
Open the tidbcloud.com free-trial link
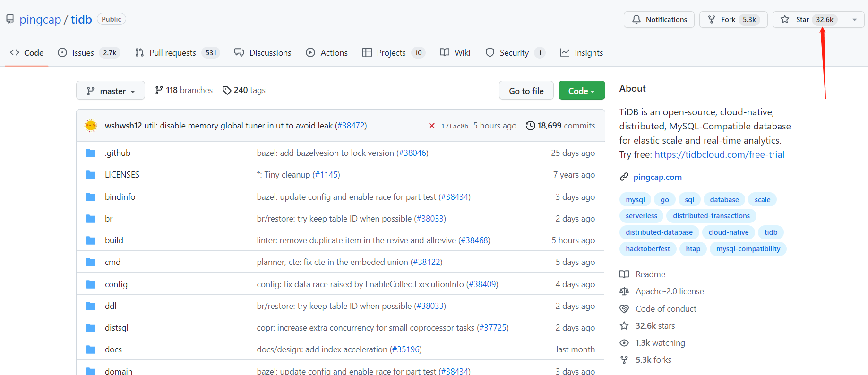720,154
